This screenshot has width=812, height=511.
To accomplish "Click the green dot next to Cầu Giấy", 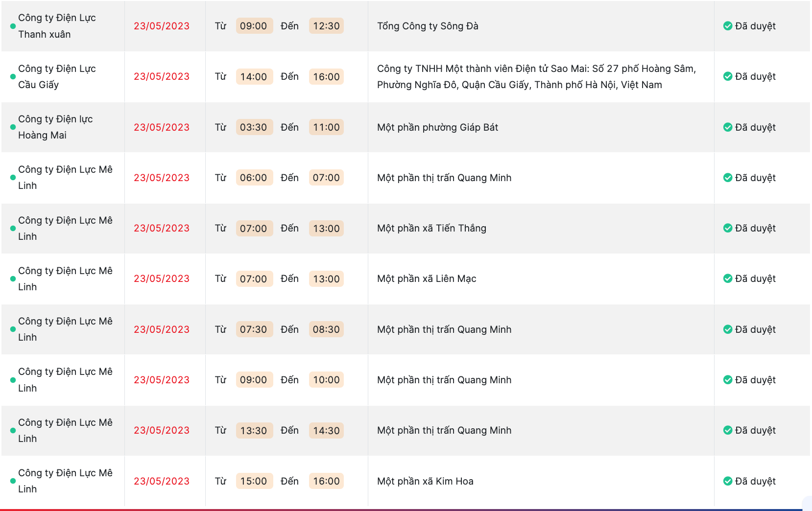I will tap(13, 77).
